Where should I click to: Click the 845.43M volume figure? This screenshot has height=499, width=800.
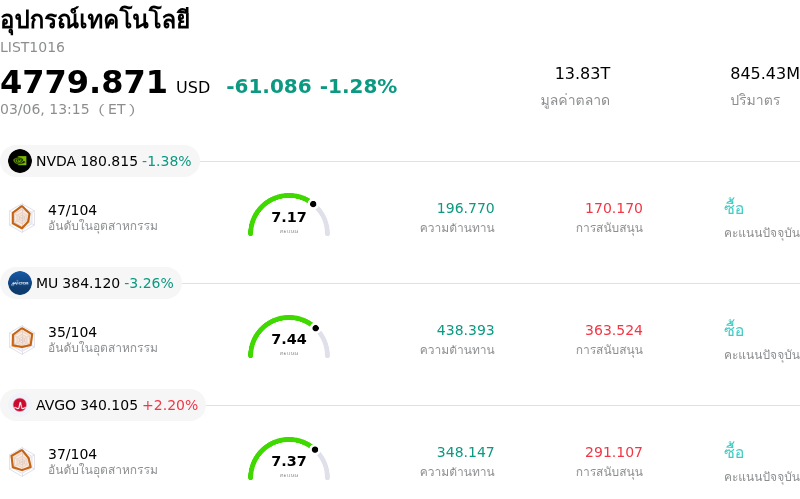click(764, 74)
